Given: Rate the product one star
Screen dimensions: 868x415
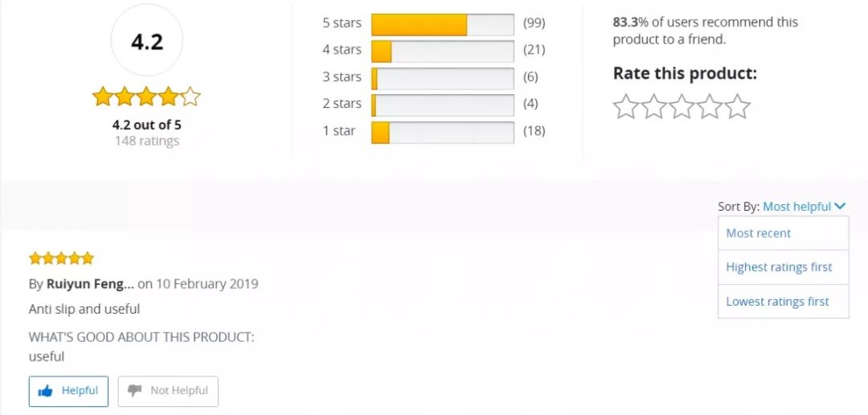Looking at the screenshot, I should (626, 106).
